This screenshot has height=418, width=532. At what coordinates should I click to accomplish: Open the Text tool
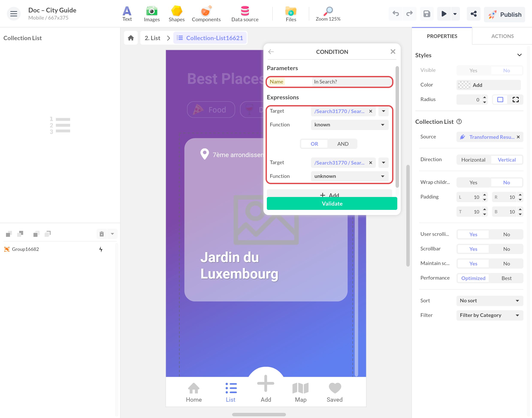tap(127, 14)
